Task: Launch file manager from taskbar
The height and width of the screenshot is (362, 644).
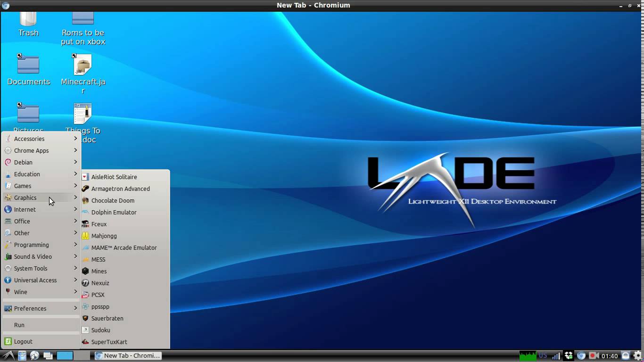Action: [22, 356]
